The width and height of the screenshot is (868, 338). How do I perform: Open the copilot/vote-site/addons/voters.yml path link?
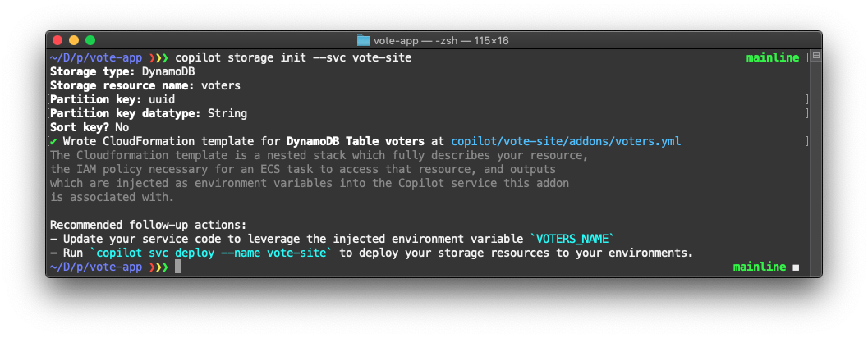click(x=566, y=142)
